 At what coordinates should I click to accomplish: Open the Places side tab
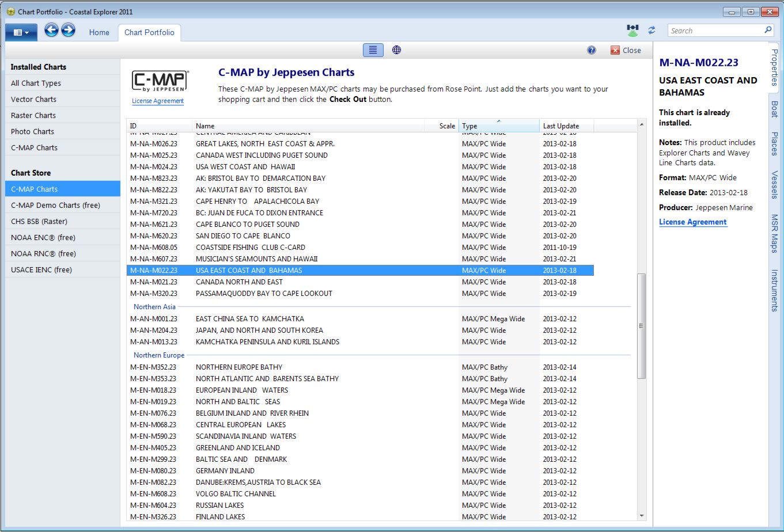(775, 144)
